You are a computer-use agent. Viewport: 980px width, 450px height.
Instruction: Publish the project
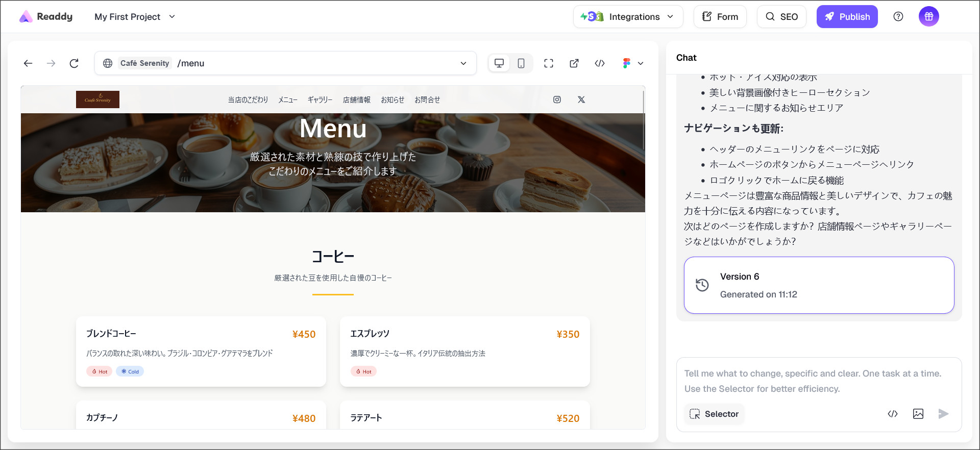847,17
